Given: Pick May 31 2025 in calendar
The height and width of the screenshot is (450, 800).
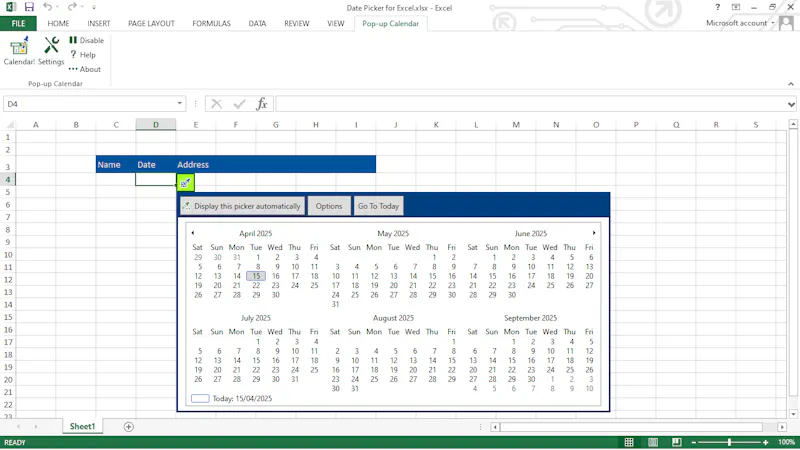Looking at the screenshot, I should coord(335,304).
